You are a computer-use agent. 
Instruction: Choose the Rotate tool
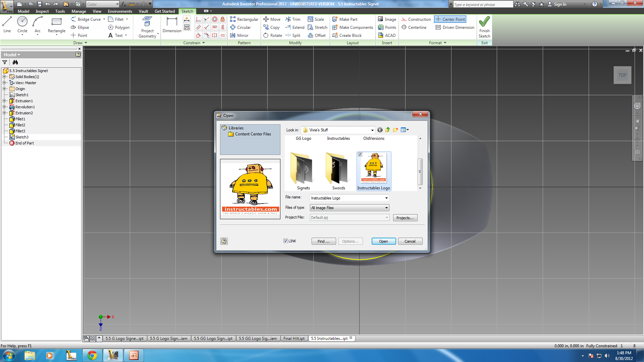[273, 35]
